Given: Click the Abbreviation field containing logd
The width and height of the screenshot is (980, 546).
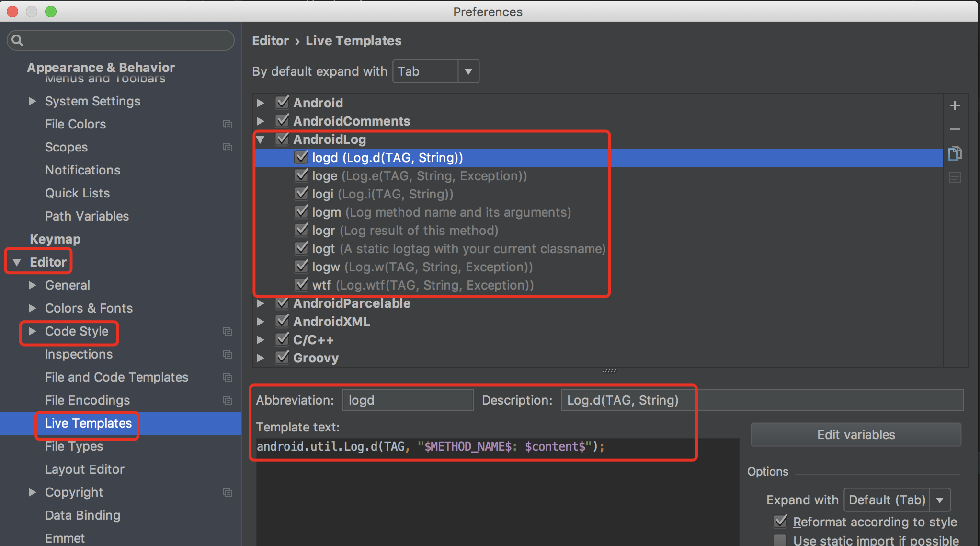Looking at the screenshot, I should (x=408, y=400).
